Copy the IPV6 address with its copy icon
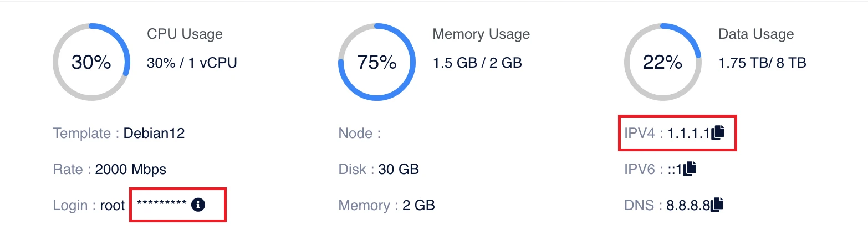Screen dimensions: 868x245 pos(690,169)
